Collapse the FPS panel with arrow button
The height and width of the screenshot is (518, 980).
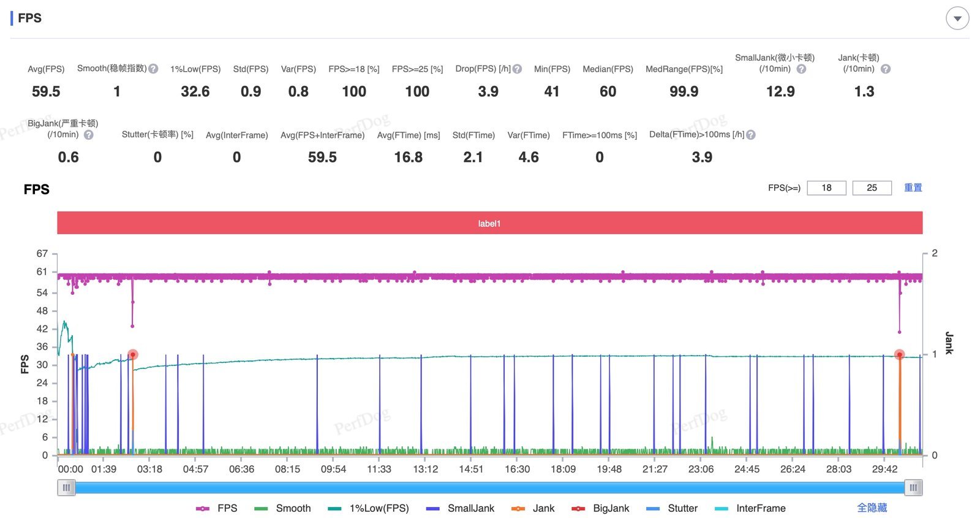957,18
